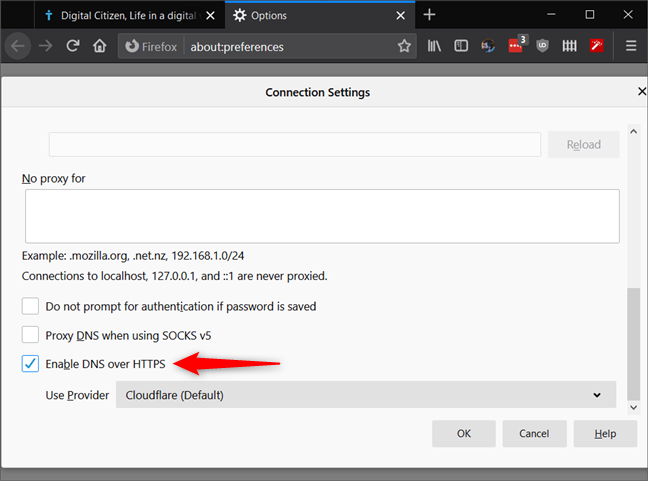
Task: Tick Do not prompt for authentication checkbox
Action: (30, 306)
